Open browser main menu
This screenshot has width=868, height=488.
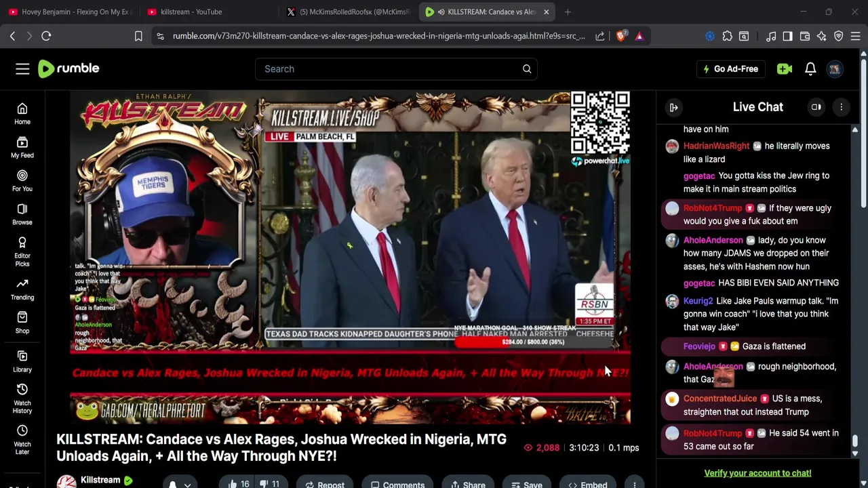856,36
